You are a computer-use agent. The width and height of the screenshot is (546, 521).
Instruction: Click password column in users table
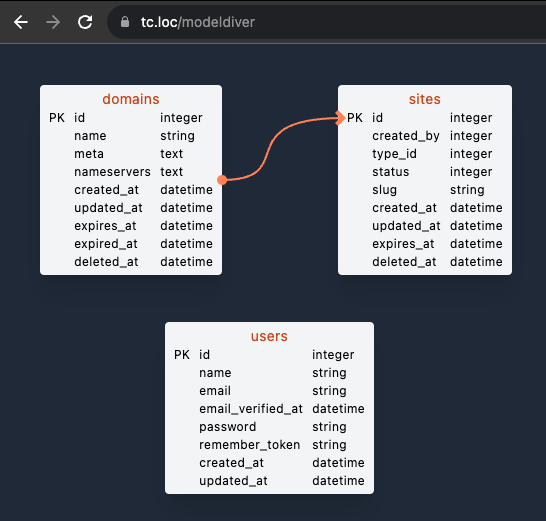tap(228, 427)
